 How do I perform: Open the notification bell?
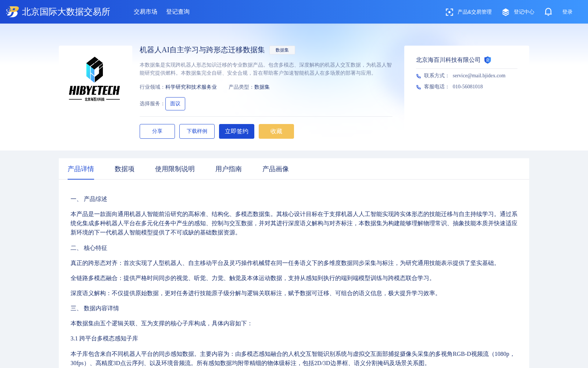(x=548, y=12)
